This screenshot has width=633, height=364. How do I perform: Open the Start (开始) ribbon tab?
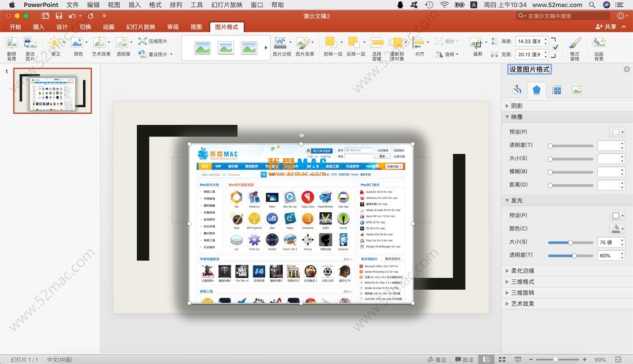tap(15, 27)
